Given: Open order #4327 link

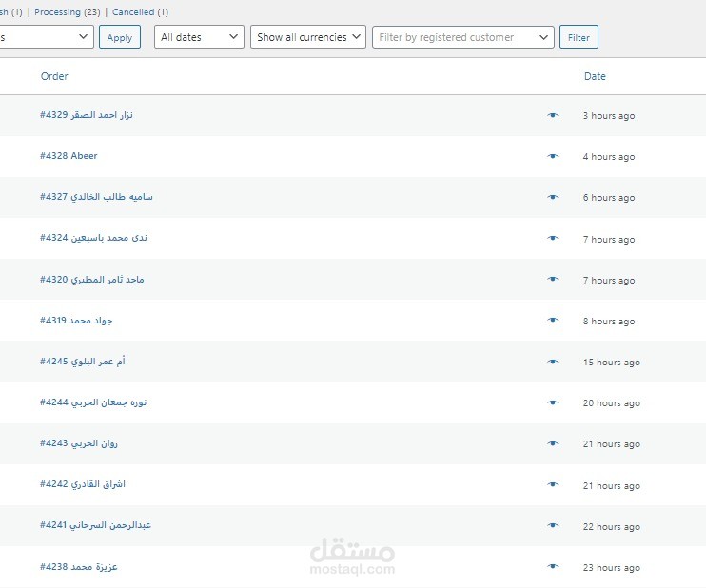Looking at the screenshot, I should tap(96, 197).
